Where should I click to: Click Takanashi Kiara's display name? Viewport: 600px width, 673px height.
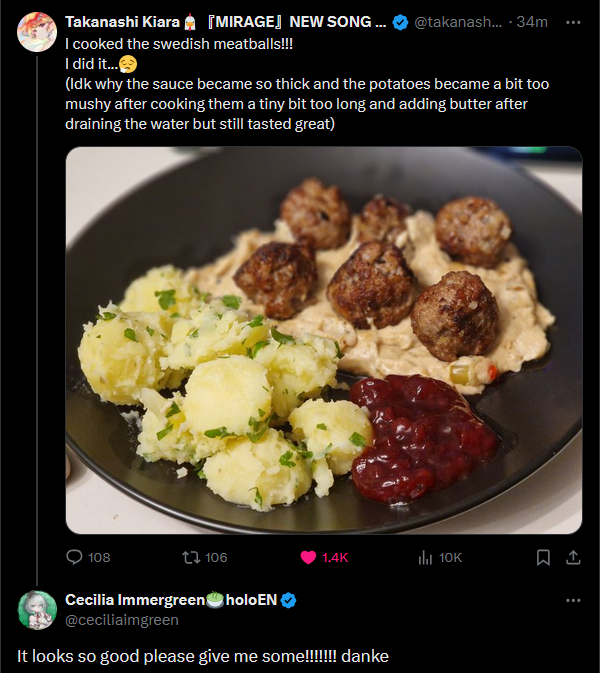point(122,21)
